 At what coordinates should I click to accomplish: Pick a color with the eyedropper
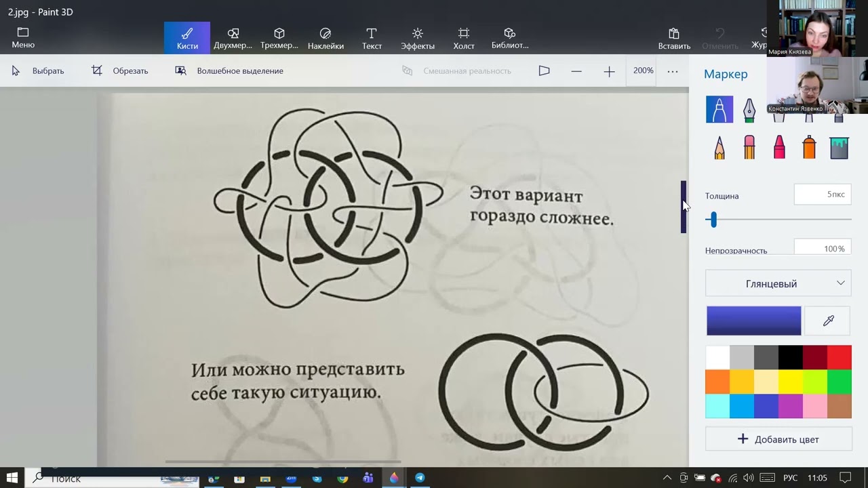coord(828,321)
